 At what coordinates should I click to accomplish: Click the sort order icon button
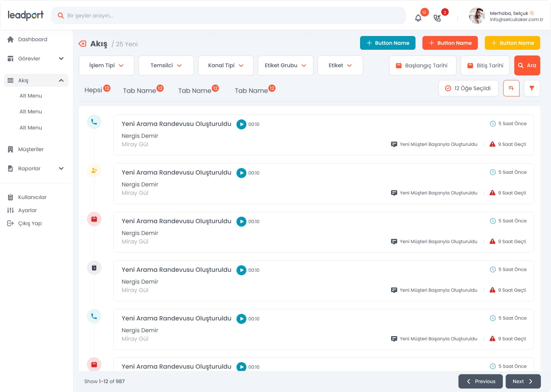click(x=511, y=88)
